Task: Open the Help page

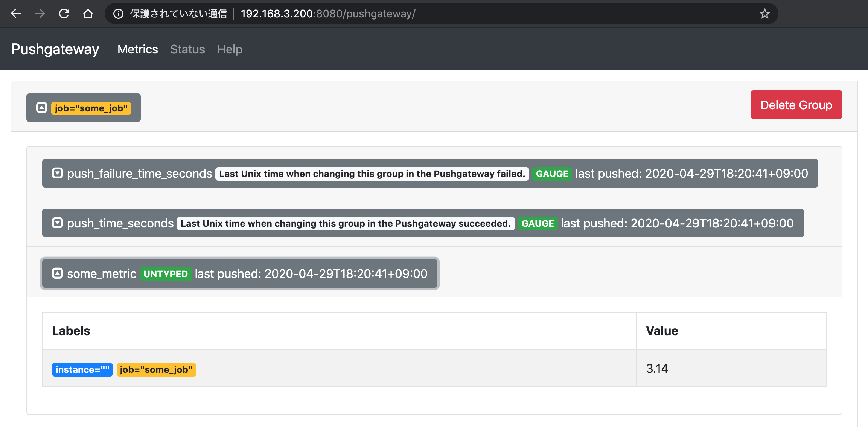Action: [230, 49]
